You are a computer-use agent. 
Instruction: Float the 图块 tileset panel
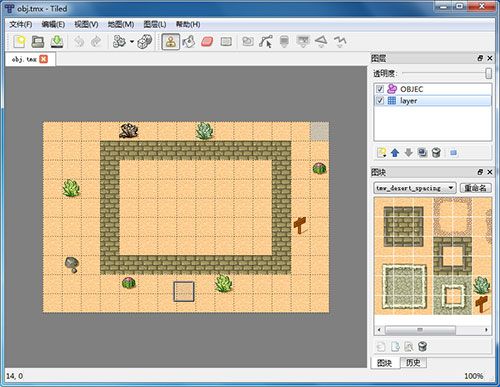point(480,172)
